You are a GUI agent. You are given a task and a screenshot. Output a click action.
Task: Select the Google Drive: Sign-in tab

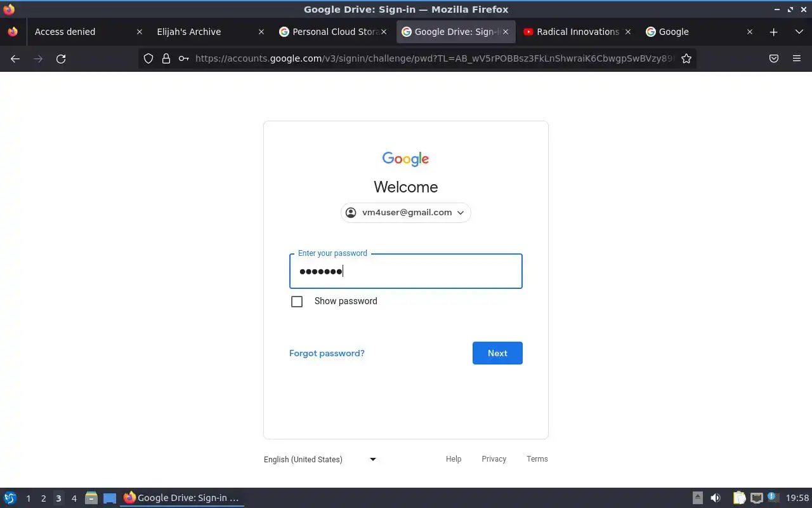pos(456,32)
